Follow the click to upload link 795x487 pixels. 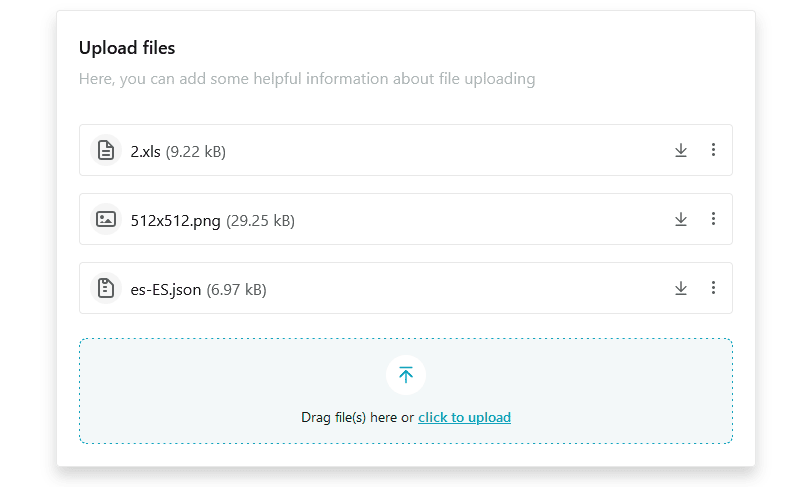[464, 417]
